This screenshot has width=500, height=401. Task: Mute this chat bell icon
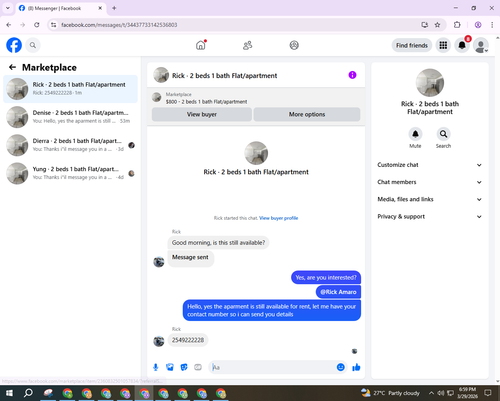[x=415, y=134]
